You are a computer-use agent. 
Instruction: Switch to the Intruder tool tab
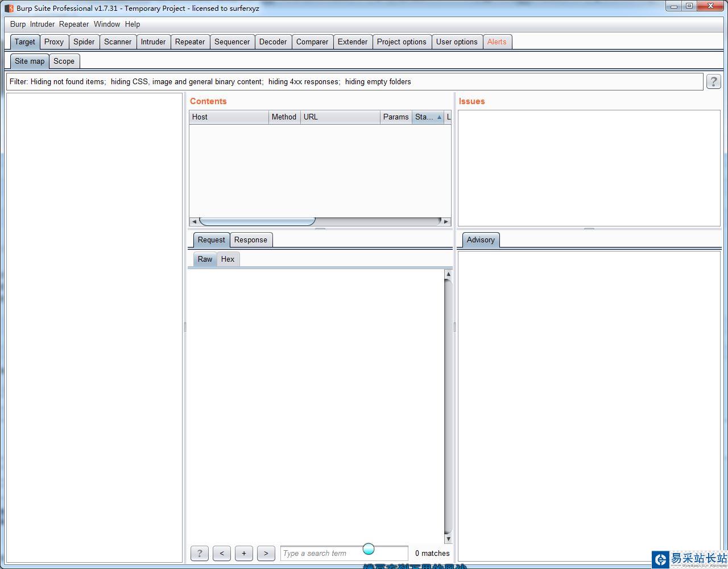(154, 42)
